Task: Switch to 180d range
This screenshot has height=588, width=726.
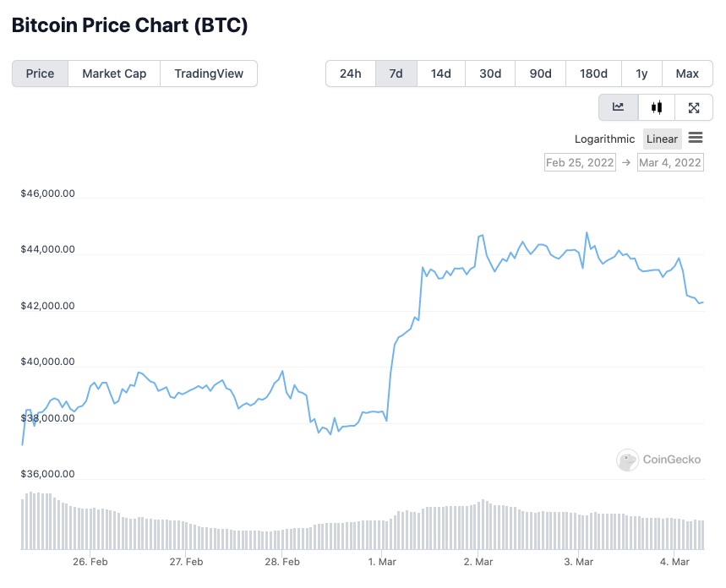Action: pyautogui.click(x=593, y=73)
